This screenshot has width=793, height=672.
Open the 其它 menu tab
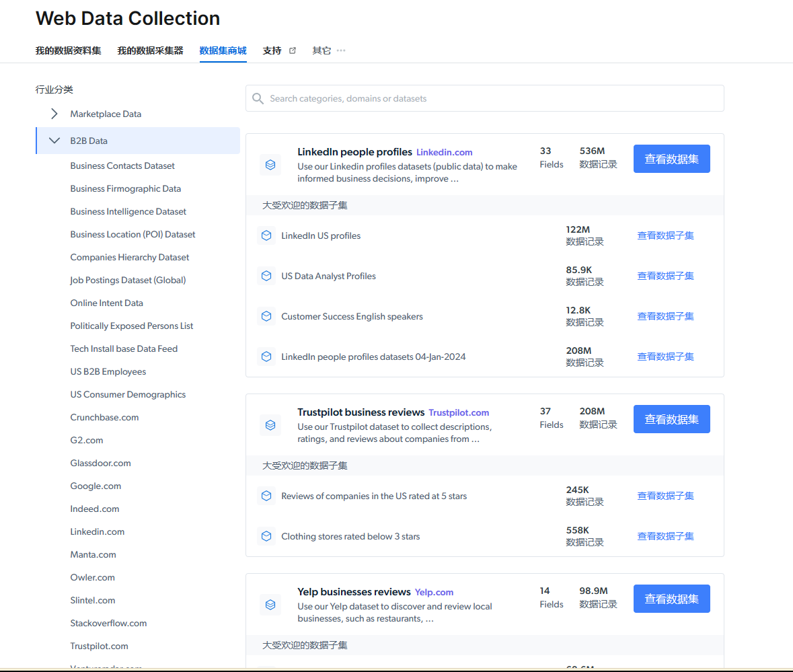click(322, 50)
